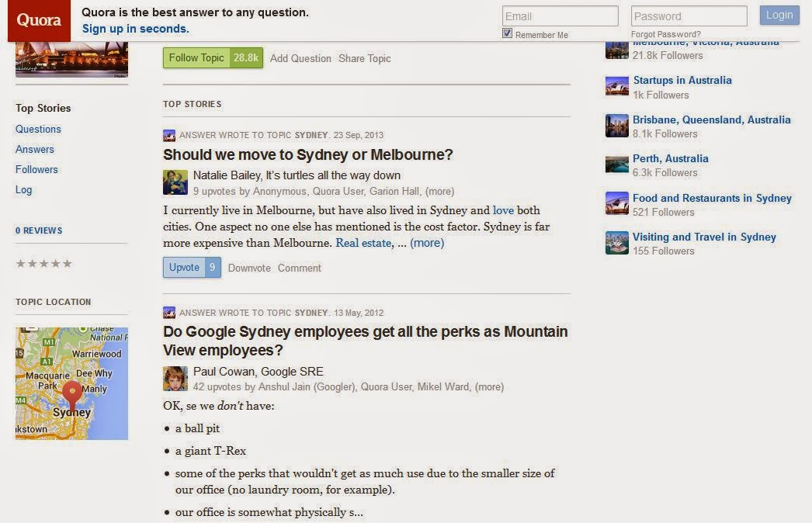Open the Topic Location map

(x=71, y=383)
